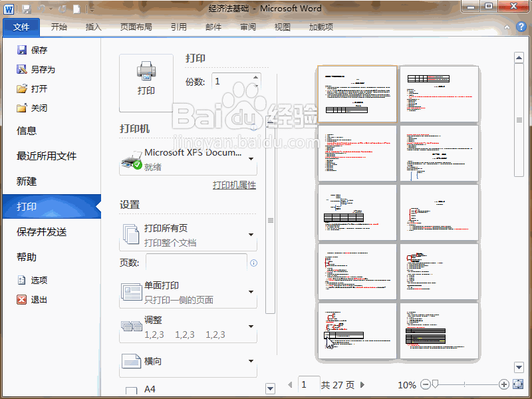
Task: Click the Pages range input field
Action: [x=196, y=262]
